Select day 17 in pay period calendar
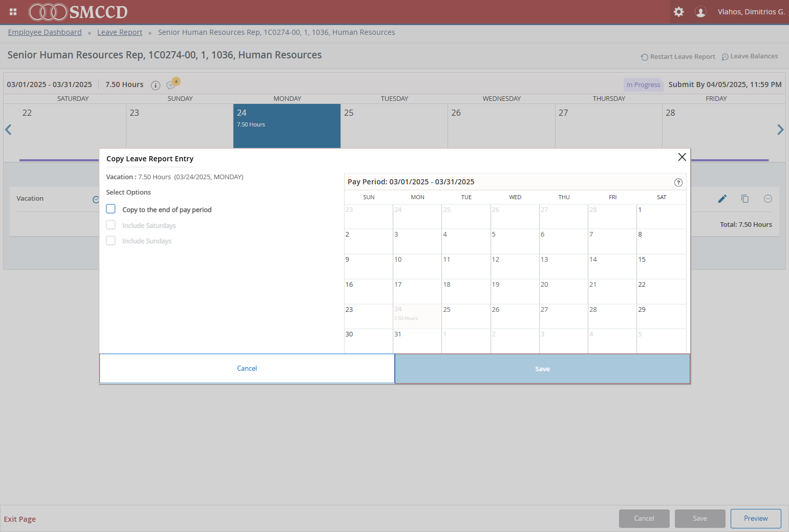This screenshot has width=789, height=532. 417,291
